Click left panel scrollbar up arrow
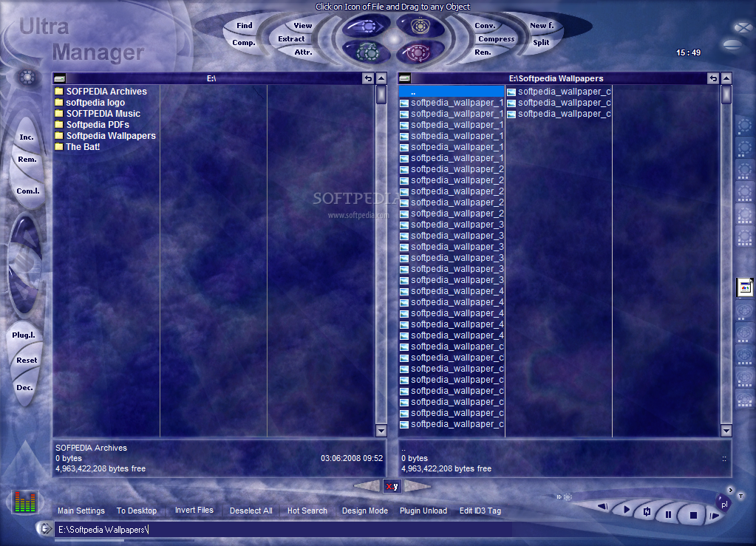The height and width of the screenshot is (546, 756). click(x=381, y=78)
